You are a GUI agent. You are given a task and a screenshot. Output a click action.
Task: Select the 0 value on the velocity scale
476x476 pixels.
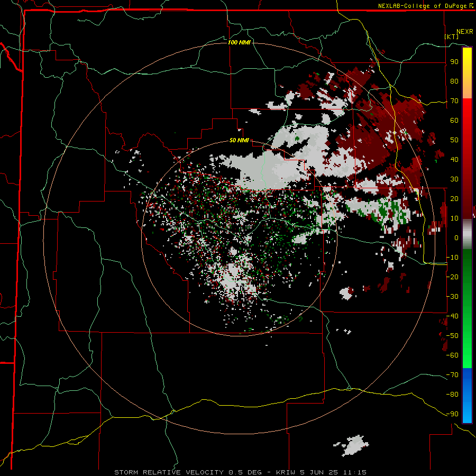pyautogui.click(x=456, y=237)
